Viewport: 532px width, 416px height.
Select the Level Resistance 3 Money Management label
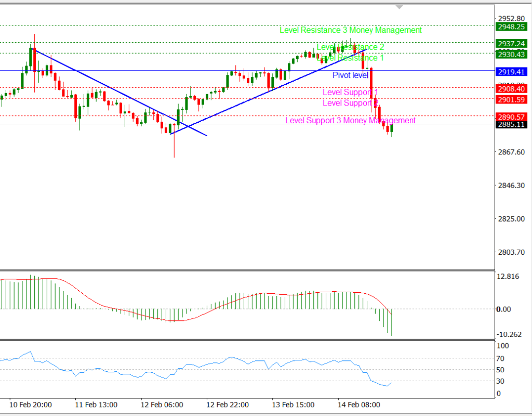(x=351, y=30)
